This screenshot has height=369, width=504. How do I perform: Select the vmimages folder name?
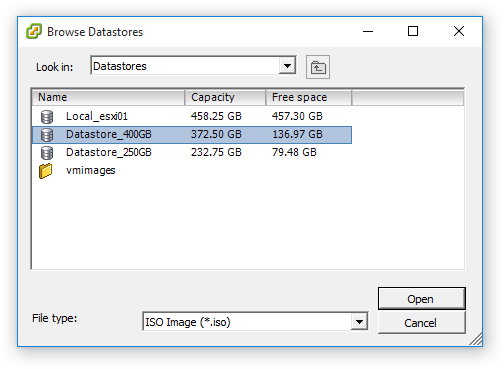click(91, 170)
